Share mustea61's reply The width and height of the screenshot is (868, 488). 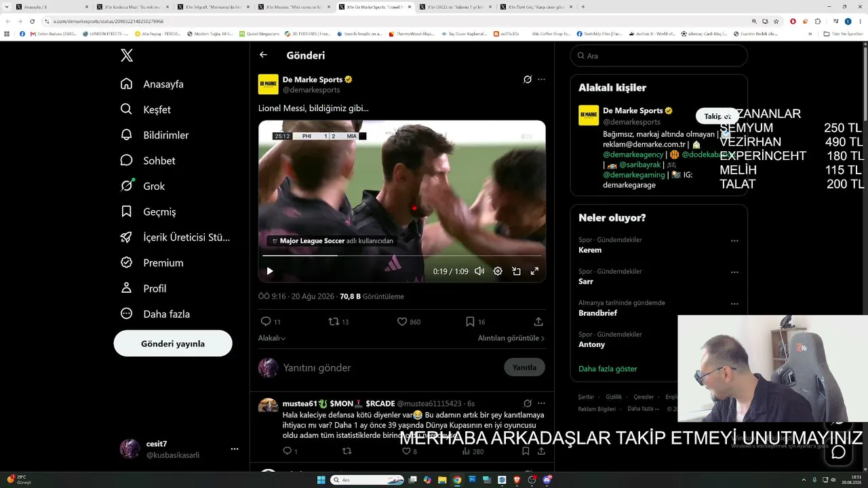[x=541, y=451]
